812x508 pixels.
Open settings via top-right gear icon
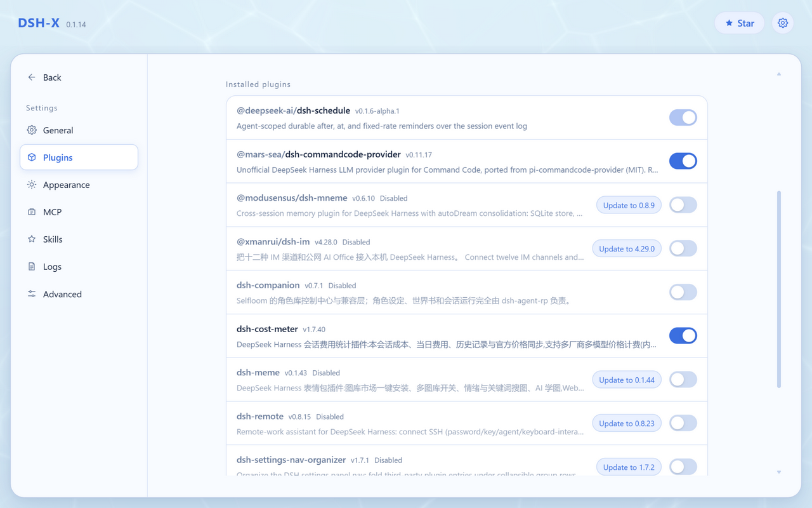point(783,23)
